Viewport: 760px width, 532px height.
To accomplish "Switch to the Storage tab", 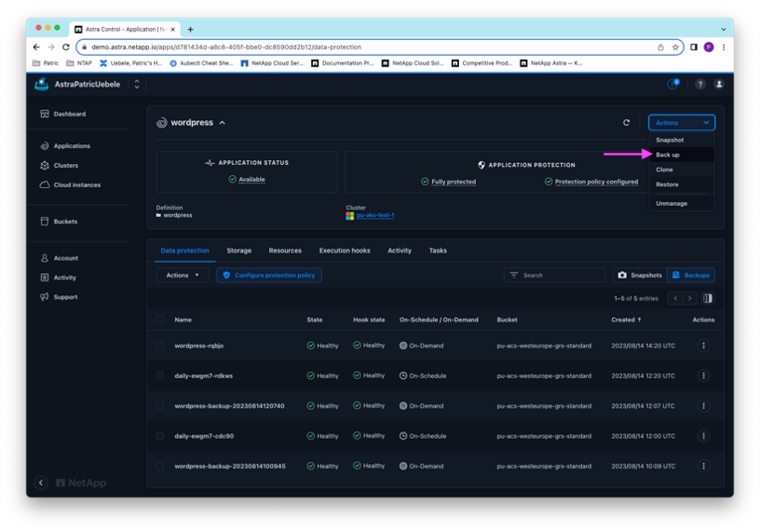I will coord(239,251).
